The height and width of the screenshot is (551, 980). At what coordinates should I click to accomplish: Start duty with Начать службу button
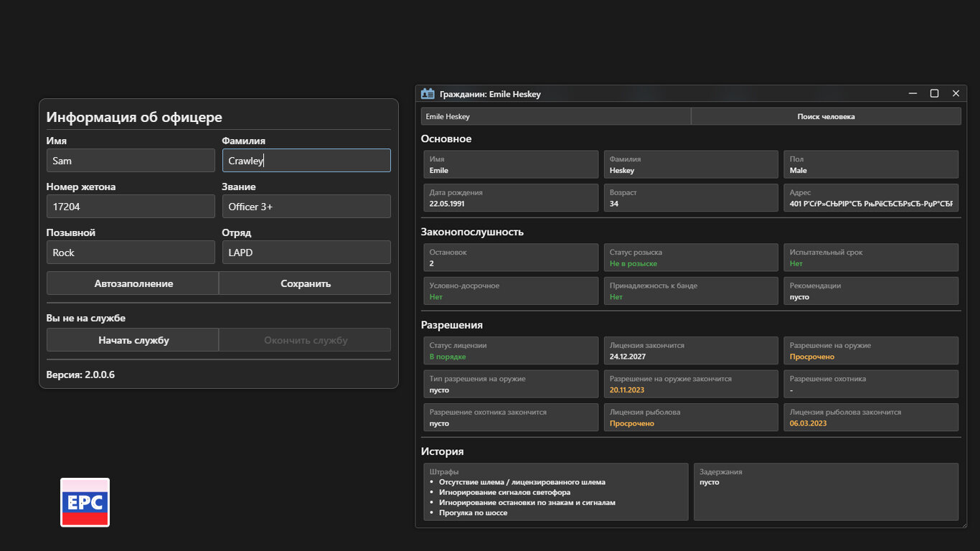tap(133, 340)
